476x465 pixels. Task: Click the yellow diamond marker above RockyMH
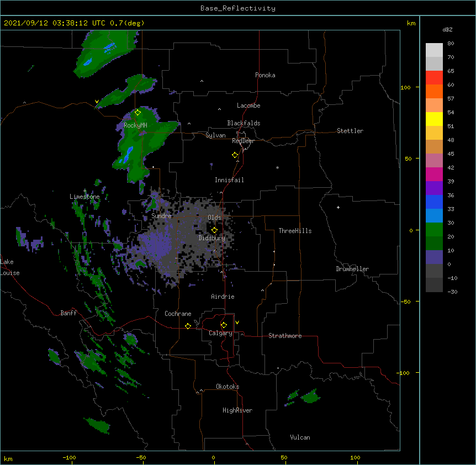coord(137,113)
